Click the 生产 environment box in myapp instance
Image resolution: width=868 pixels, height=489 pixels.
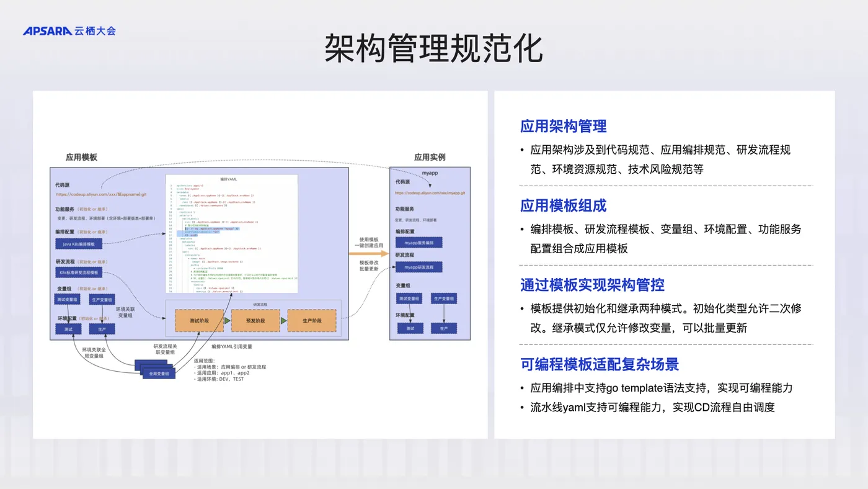444,329
